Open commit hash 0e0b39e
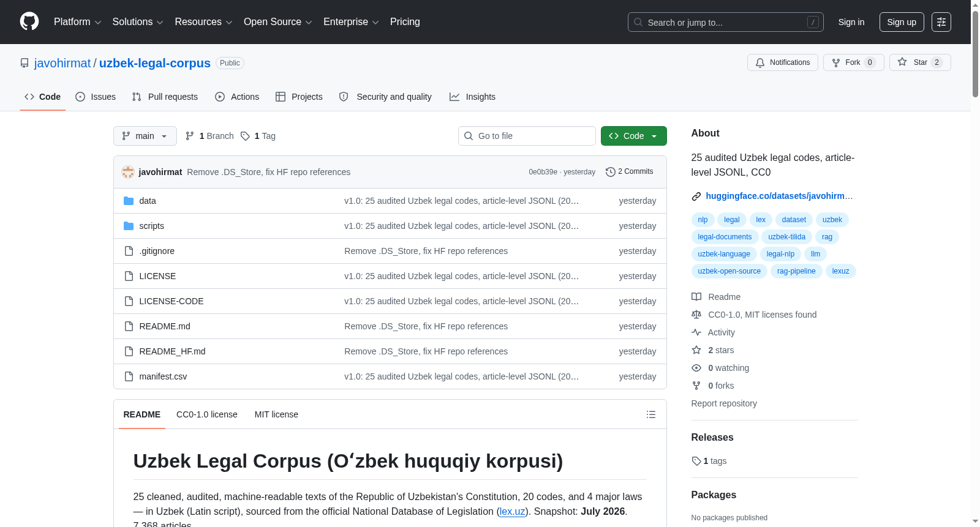The image size is (980, 527). (x=543, y=172)
